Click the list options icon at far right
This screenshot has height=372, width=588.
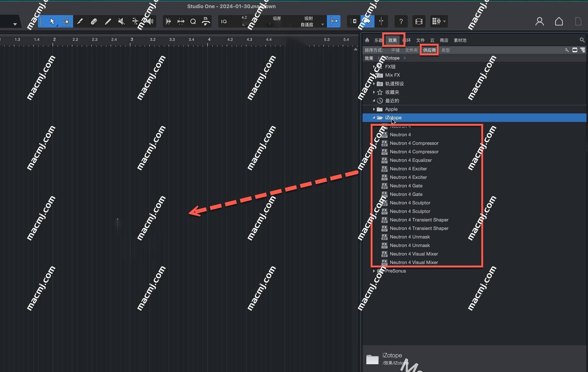point(582,50)
